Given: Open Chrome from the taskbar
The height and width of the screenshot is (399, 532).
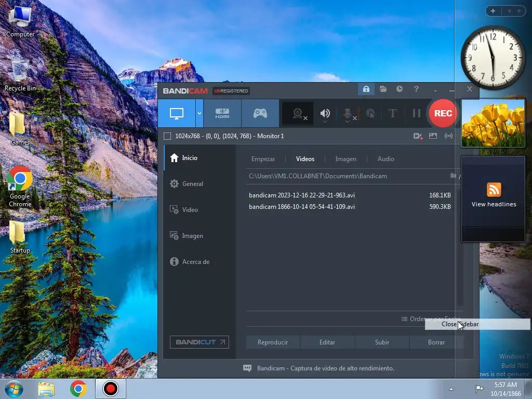Looking at the screenshot, I should [x=78, y=389].
